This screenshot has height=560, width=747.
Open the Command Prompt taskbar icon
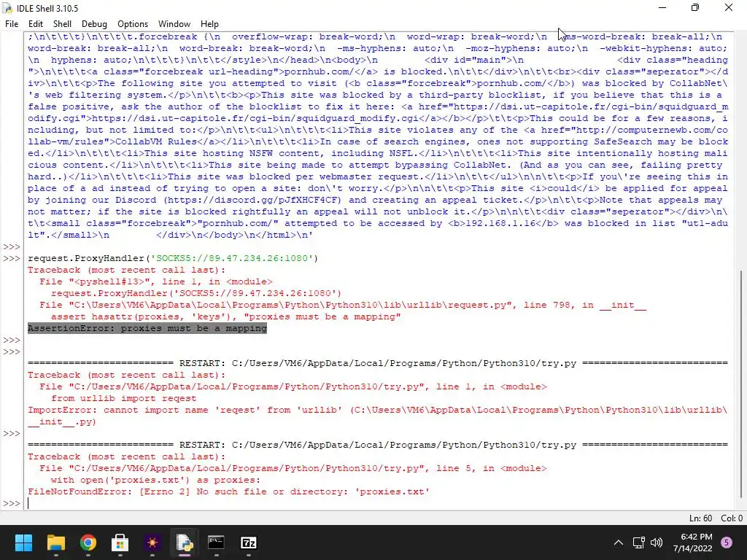pos(216,542)
